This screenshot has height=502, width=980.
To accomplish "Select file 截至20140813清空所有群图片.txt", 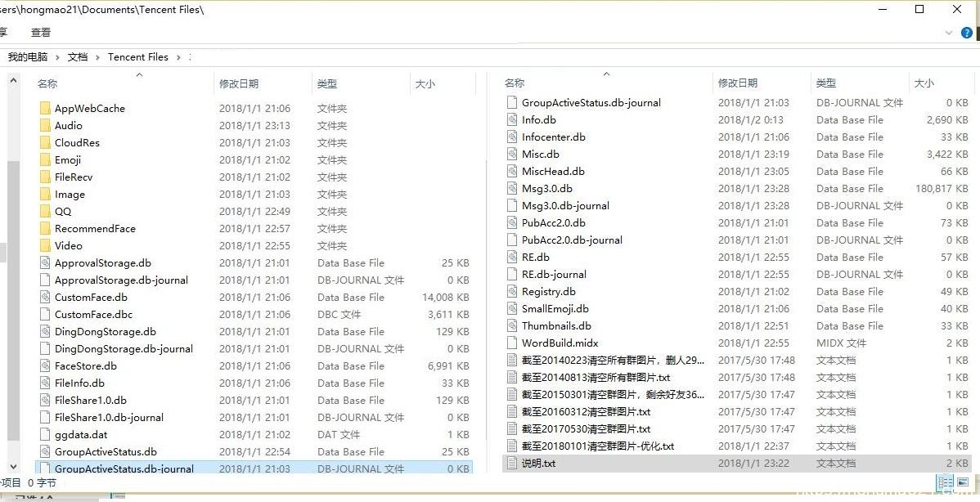I will coord(596,377).
